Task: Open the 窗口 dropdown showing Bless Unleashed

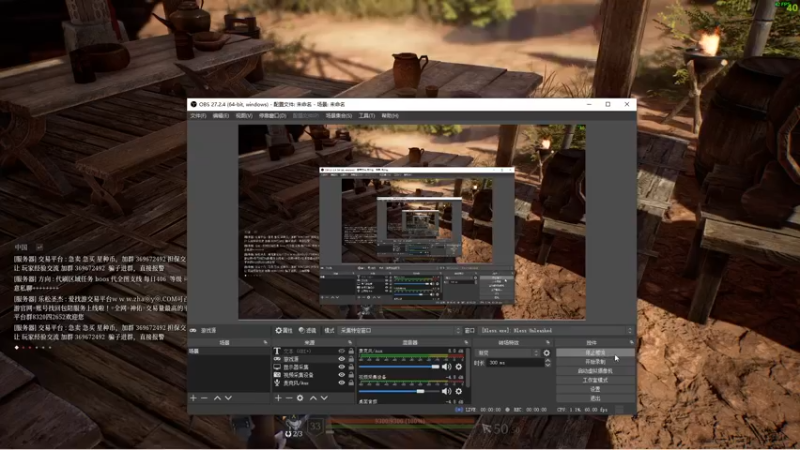Action: [556, 331]
